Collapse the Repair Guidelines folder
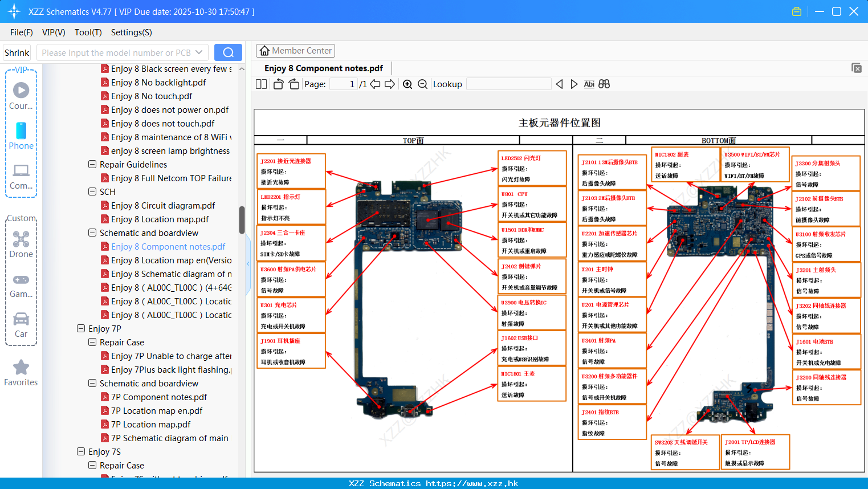This screenshot has width=868, height=489. pyautogui.click(x=92, y=164)
